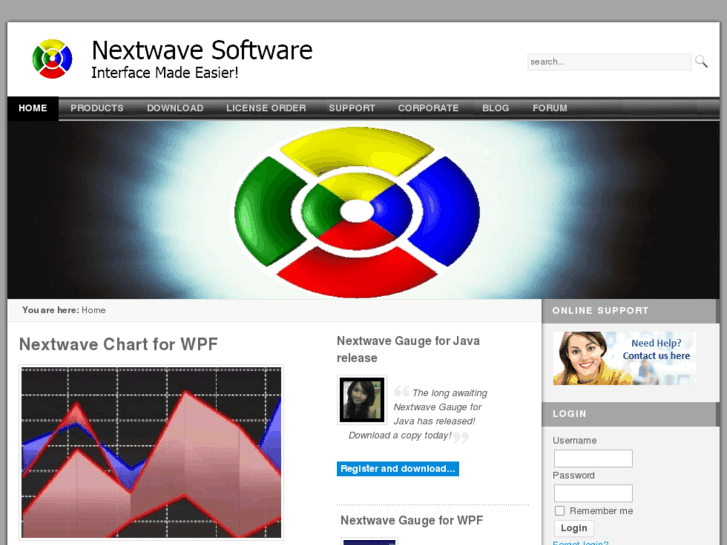Click the Need Help contact banner

click(624, 358)
